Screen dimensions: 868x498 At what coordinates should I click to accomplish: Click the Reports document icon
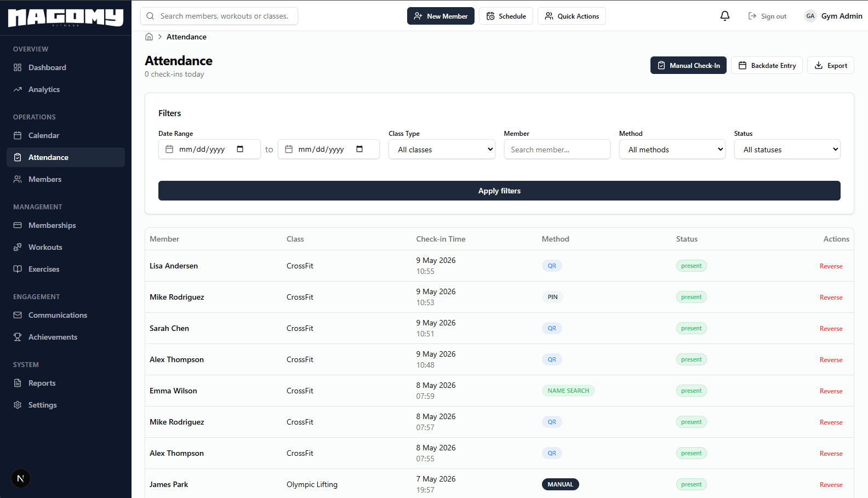click(x=18, y=383)
